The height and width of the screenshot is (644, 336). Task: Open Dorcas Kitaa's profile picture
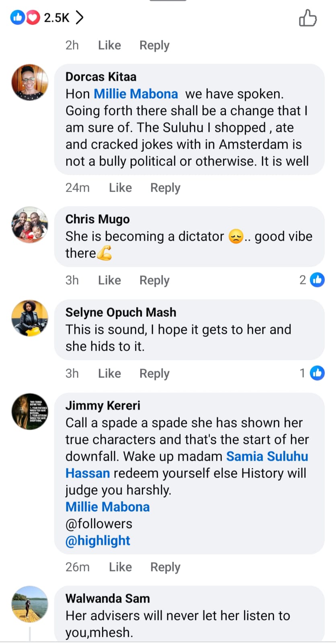point(30,82)
